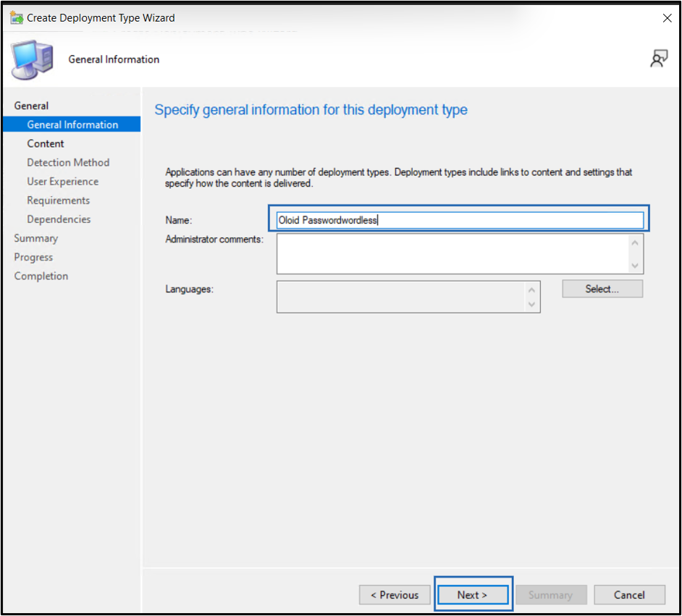682x616 pixels.
Task: Click the 'Name:' label
Action: click(179, 220)
